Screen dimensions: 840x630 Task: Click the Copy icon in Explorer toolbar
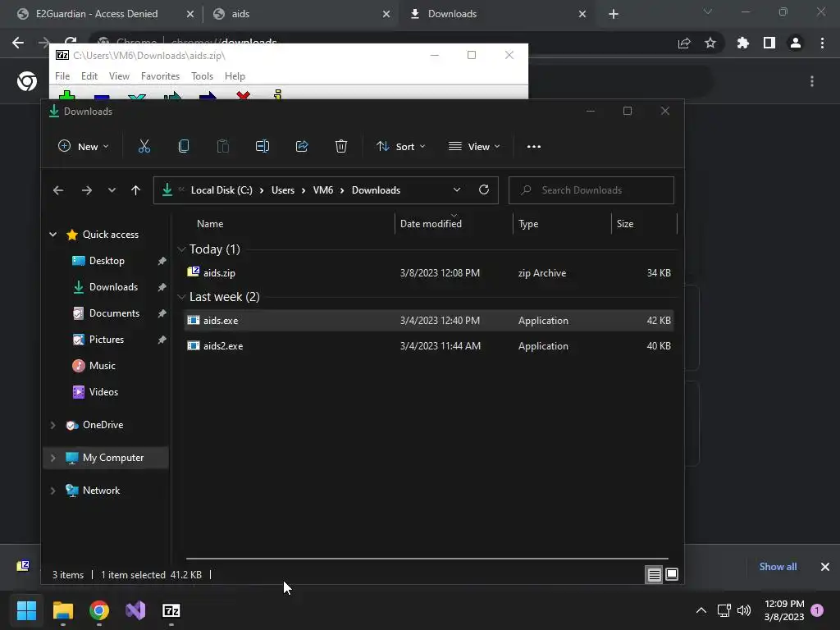pos(184,146)
